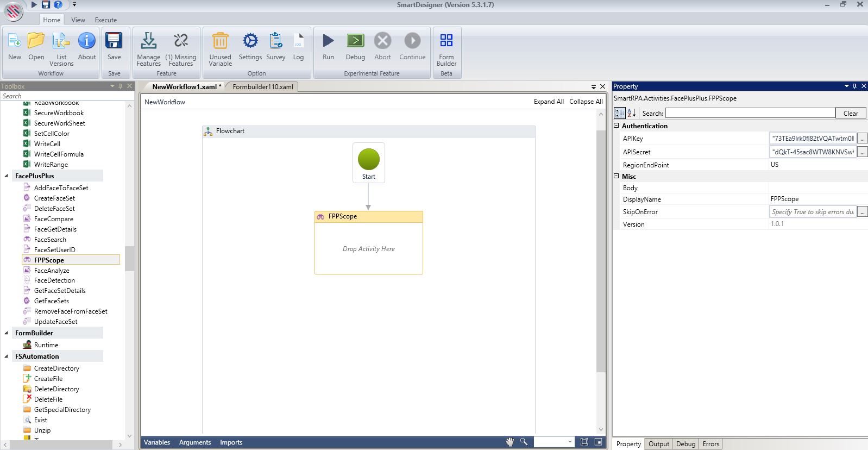Switch to the Formbuilder110.xaml tab

pyautogui.click(x=263, y=86)
